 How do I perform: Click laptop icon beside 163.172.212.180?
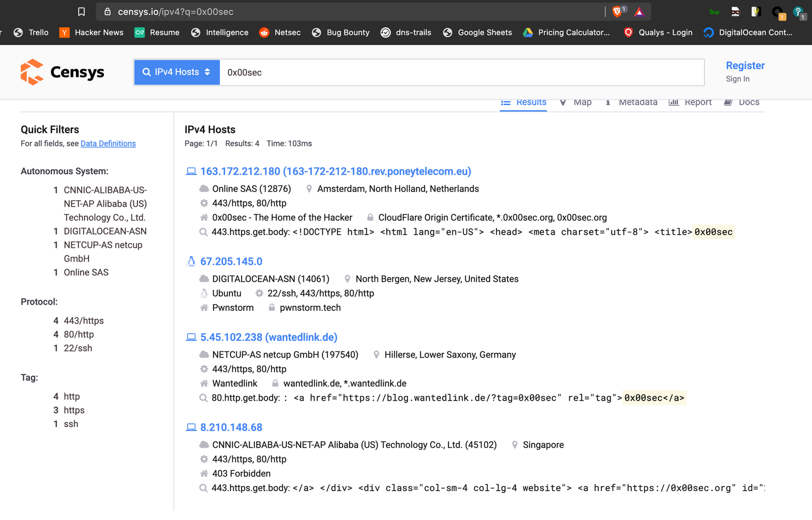pyautogui.click(x=191, y=172)
